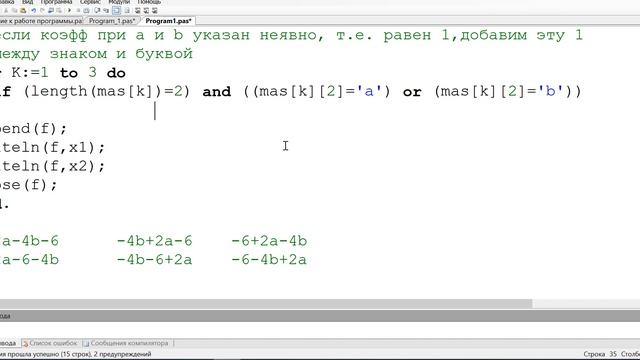Click the (mas[k][2]='b') expression
The height and width of the screenshot is (360, 640).
503,91
